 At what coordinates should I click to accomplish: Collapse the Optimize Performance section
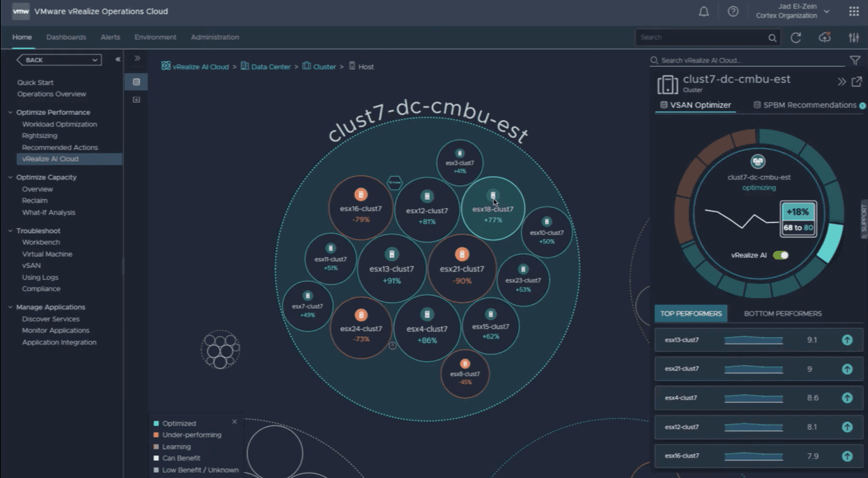pyautogui.click(x=11, y=112)
